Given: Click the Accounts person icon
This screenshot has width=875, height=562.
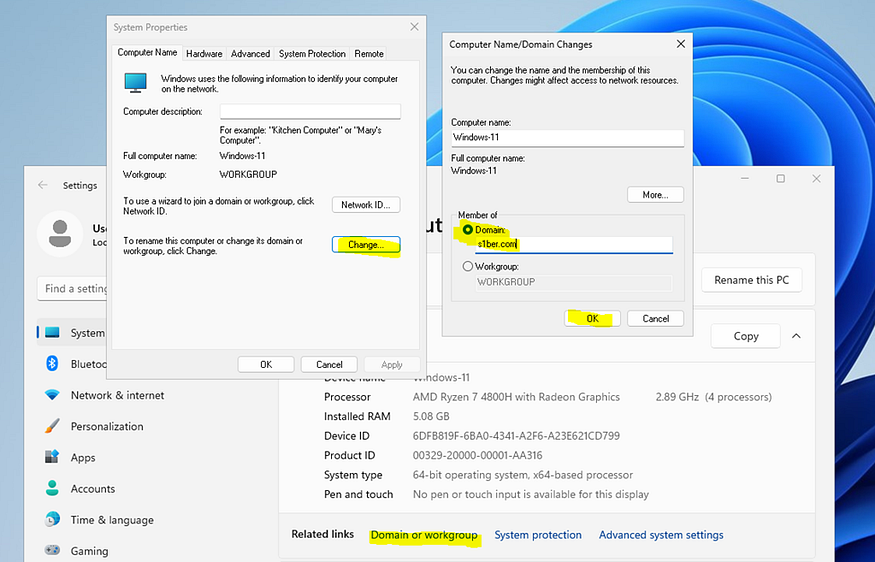Looking at the screenshot, I should click(x=52, y=488).
